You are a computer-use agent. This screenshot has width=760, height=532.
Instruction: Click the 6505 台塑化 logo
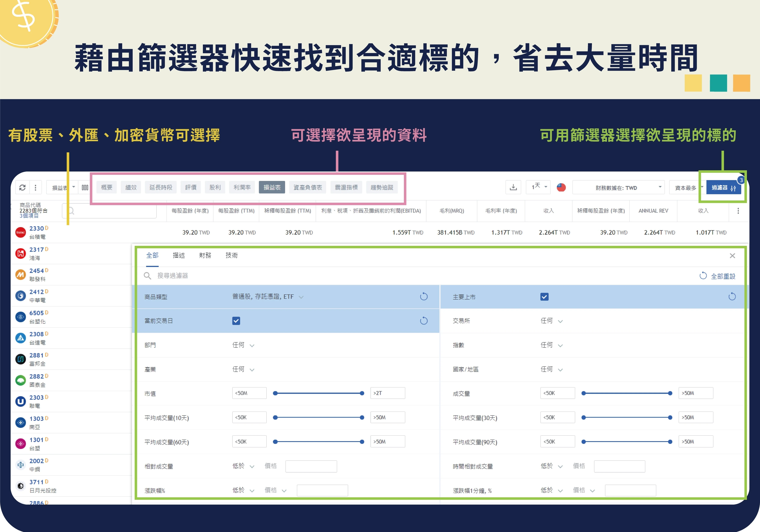(21, 317)
